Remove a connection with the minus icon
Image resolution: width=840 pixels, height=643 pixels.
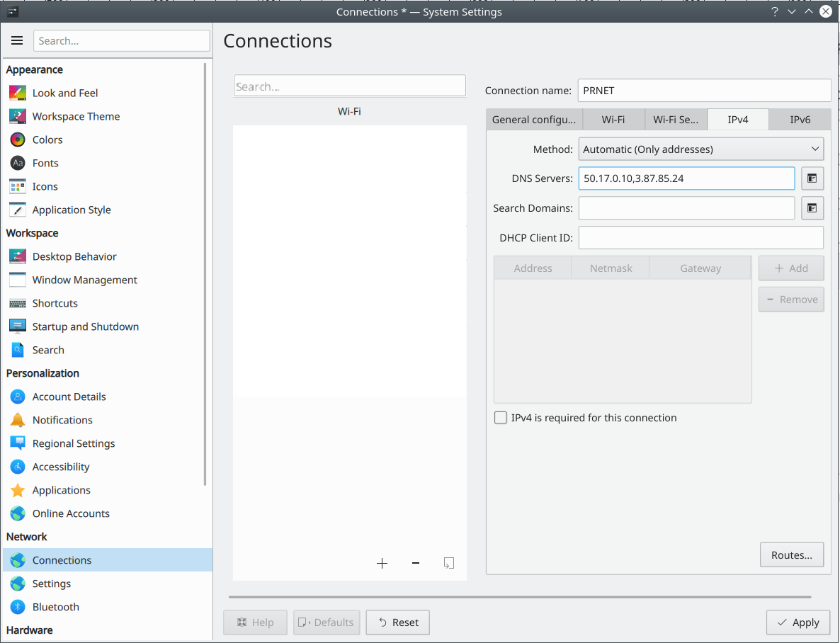(x=416, y=563)
